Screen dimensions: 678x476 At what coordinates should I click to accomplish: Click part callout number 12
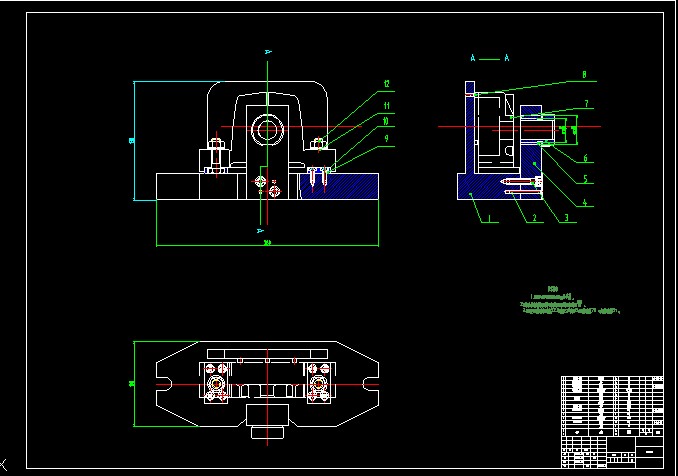point(386,84)
